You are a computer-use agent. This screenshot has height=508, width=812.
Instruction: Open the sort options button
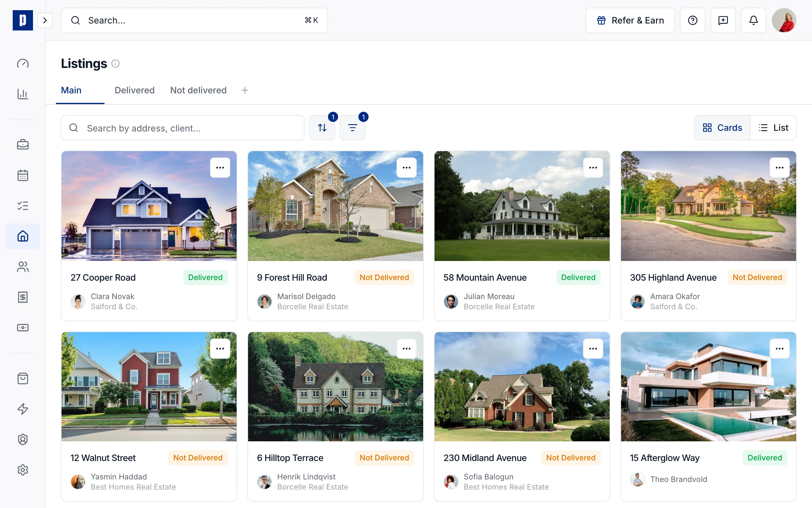click(x=322, y=128)
